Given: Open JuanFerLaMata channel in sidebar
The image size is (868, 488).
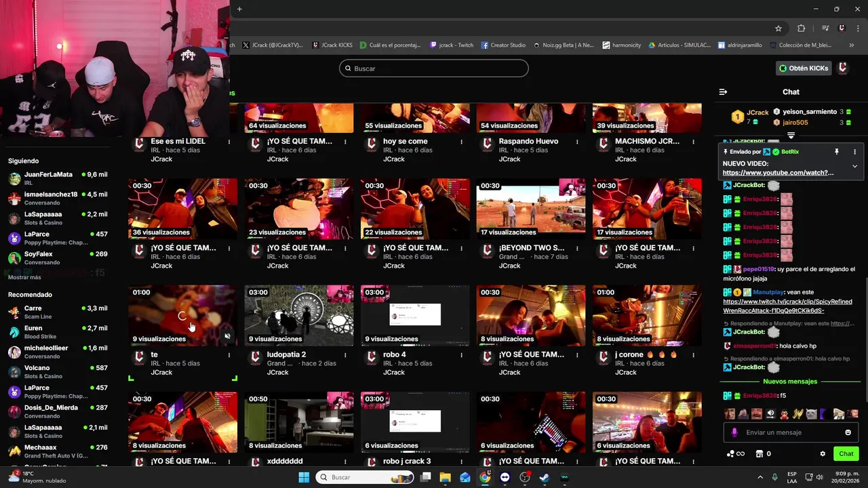Looking at the screenshot, I should coord(58,178).
